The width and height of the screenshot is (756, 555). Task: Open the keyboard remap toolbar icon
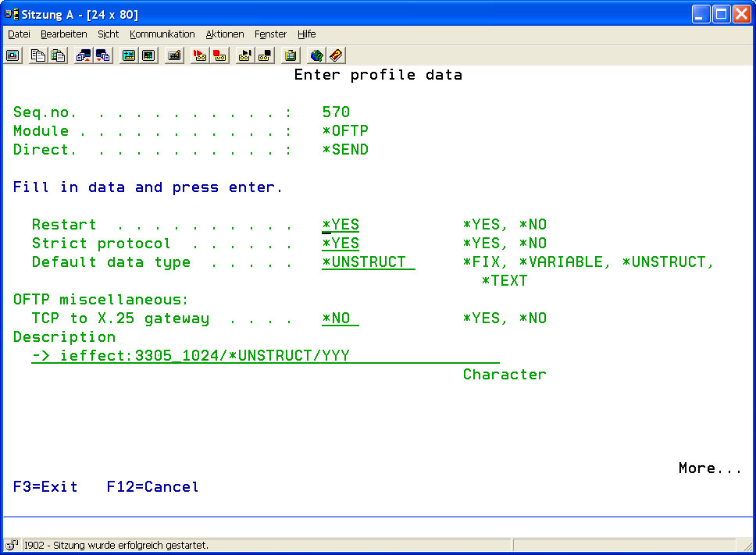click(174, 55)
